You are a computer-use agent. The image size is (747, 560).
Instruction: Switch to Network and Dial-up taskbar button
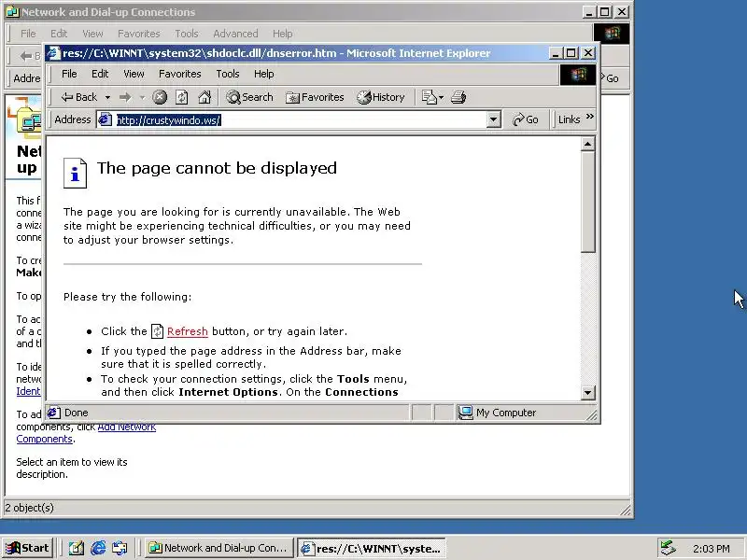(219, 548)
